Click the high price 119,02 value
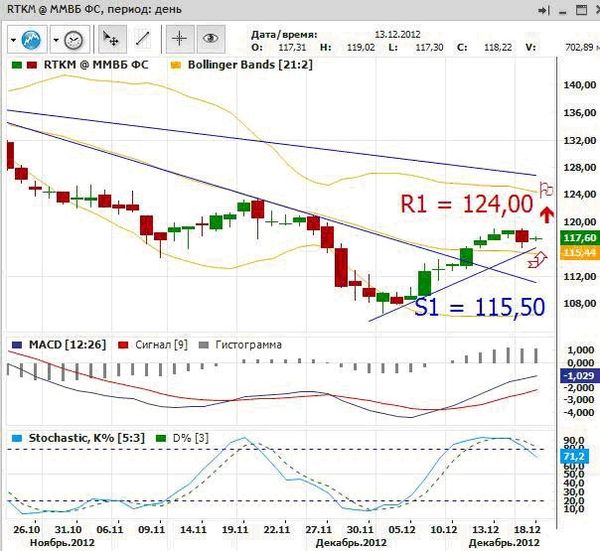 coord(361,47)
